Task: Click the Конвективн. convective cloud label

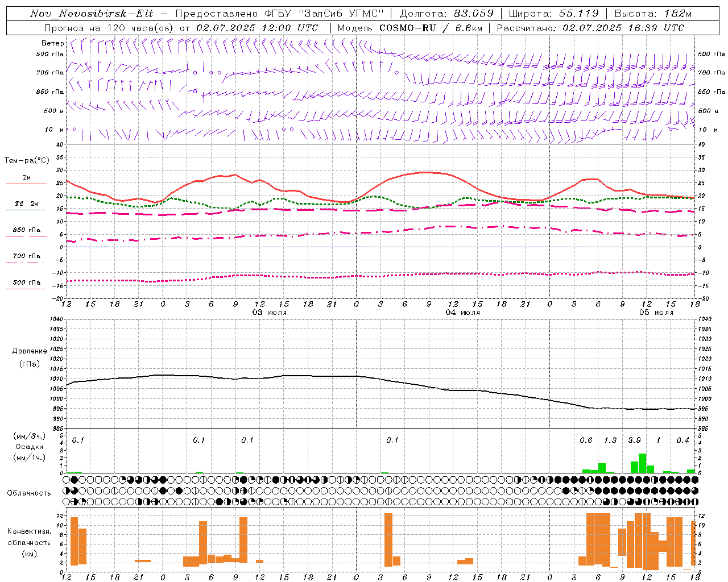Action: click(29, 531)
